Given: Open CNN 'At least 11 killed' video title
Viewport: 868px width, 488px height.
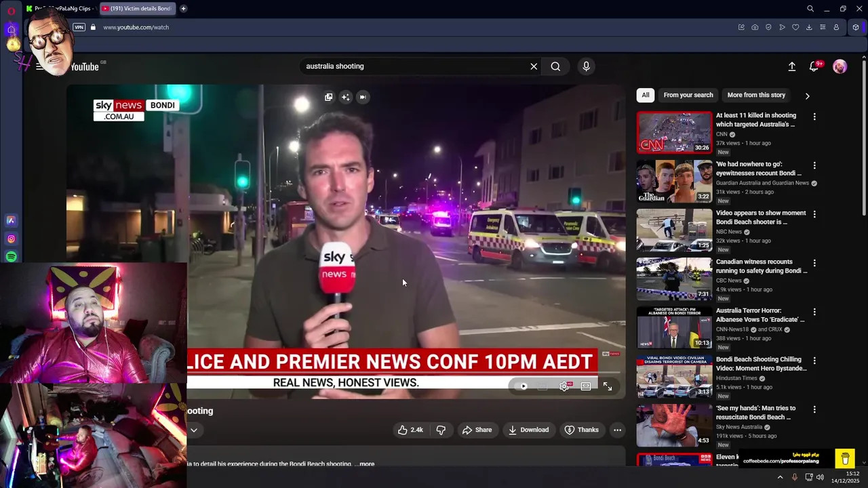Looking at the screenshot, I should (x=756, y=120).
